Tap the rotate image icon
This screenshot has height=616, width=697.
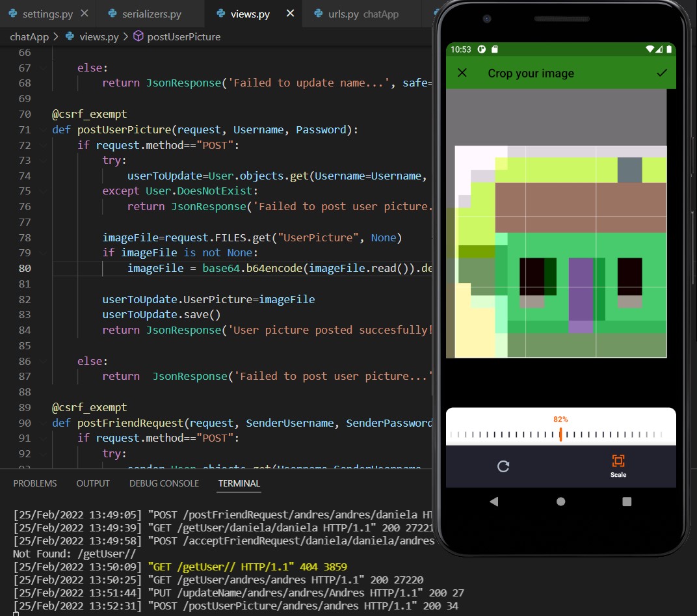tap(503, 466)
